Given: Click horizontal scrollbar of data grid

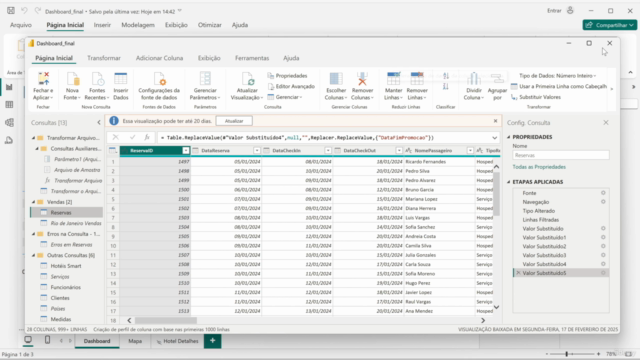Looking at the screenshot, I should pyautogui.click(x=166, y=321).
